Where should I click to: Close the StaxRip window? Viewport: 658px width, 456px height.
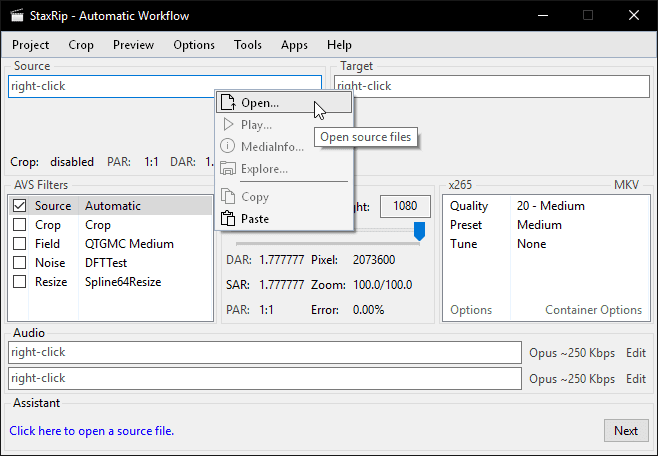[634, 15]
